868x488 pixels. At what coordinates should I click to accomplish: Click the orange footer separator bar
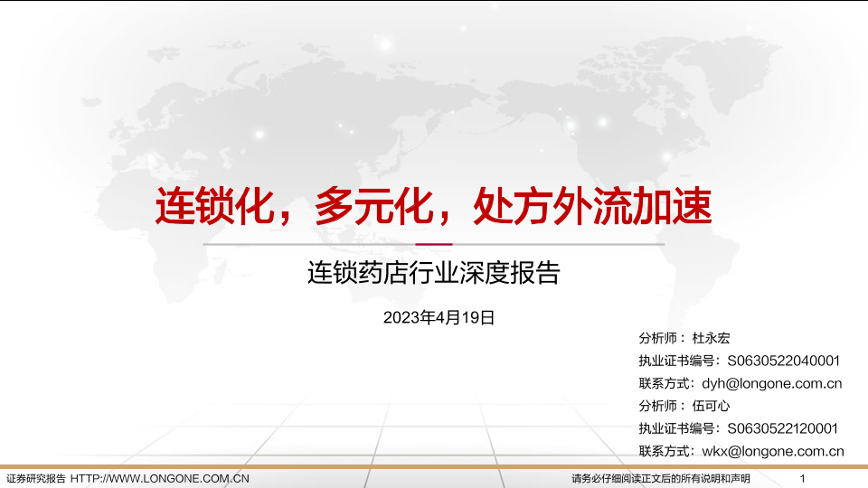tap(433, 466)
